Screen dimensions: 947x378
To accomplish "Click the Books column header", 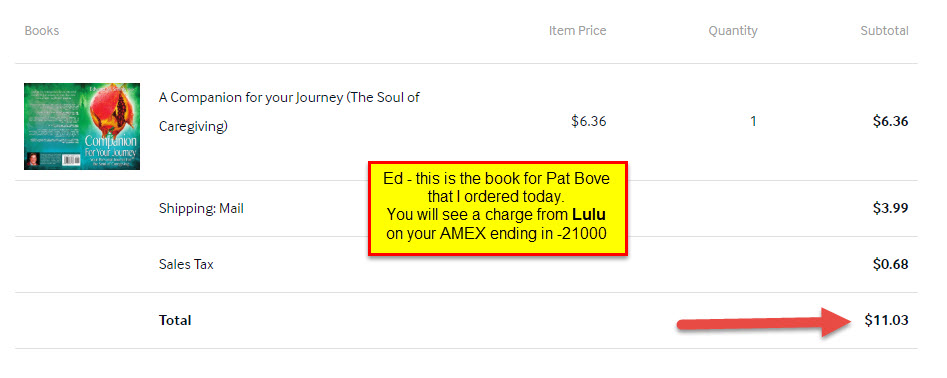I will tap(42, 31).
